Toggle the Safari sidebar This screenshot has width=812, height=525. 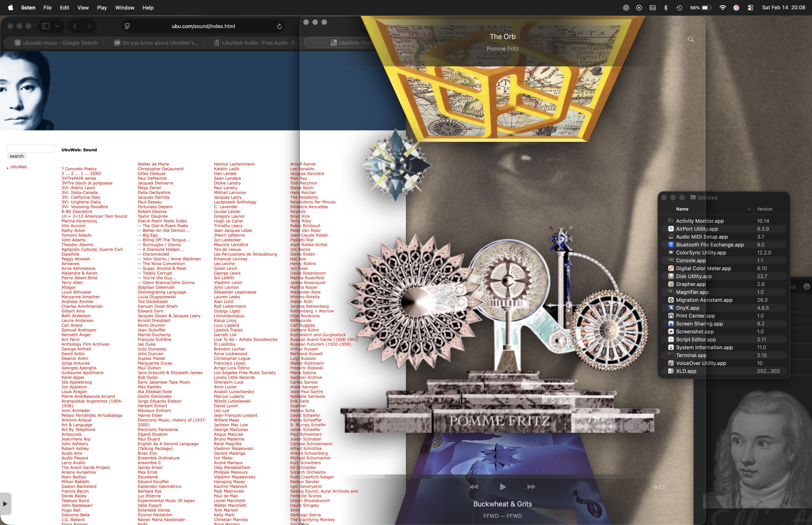46,26
